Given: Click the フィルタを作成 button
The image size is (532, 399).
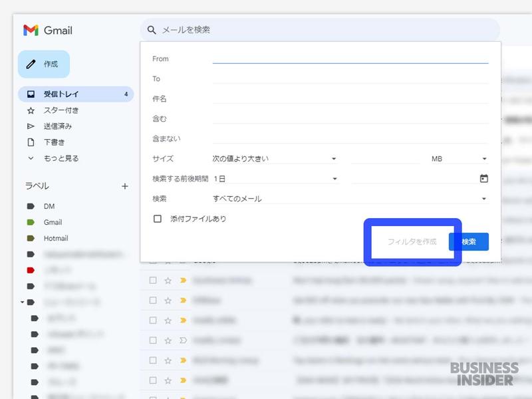Looking at the screenshot, I should (412, 241).
